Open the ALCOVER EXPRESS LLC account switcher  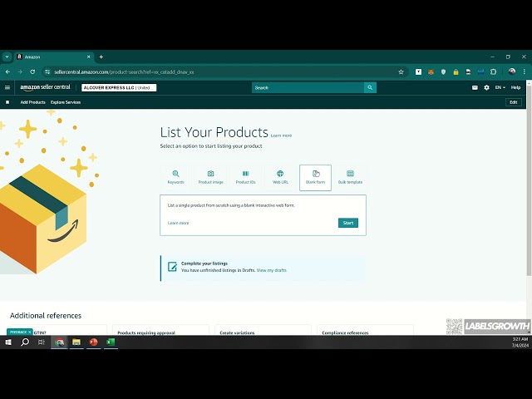(119, 87)
